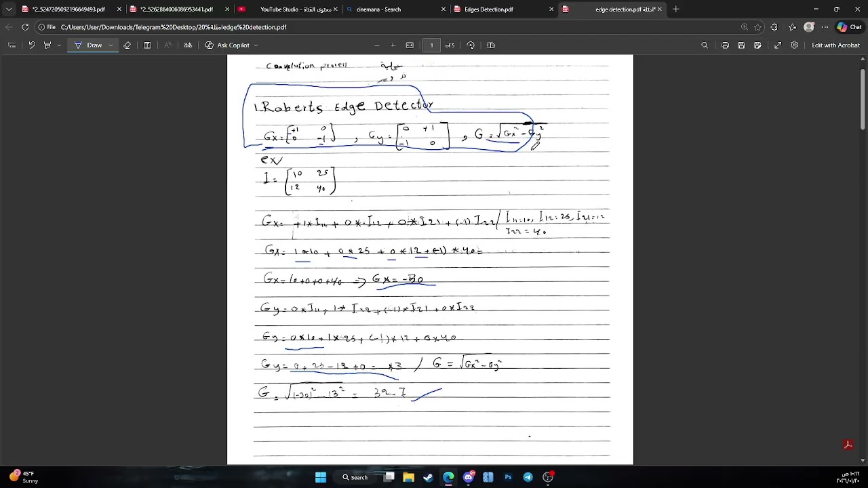868x488 pixels.
Task: Save the PDF with the disk icon
Action: tap(741, 45)
